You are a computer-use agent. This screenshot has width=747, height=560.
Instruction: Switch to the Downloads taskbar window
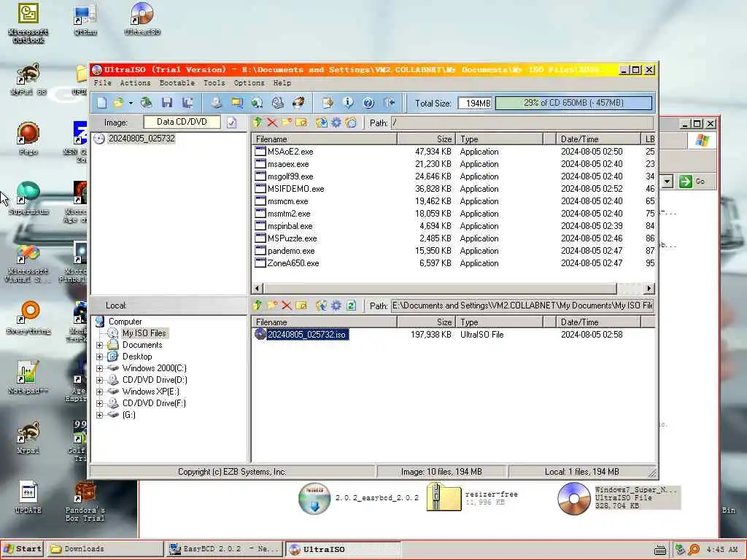click(105, 548)
